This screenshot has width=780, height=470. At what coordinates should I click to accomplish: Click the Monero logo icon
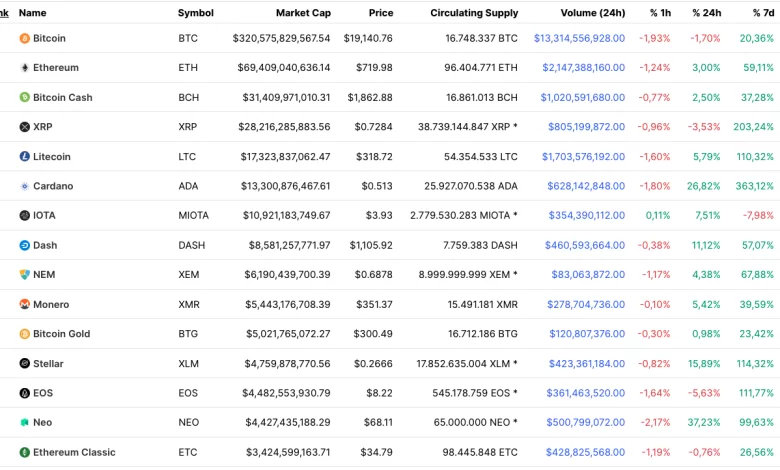25,304
